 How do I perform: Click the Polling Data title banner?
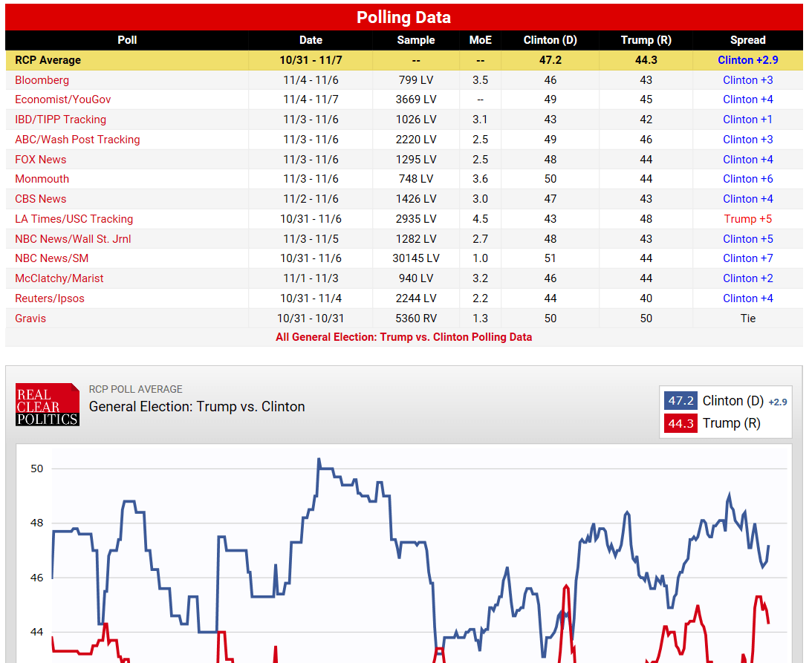[404, 17]
